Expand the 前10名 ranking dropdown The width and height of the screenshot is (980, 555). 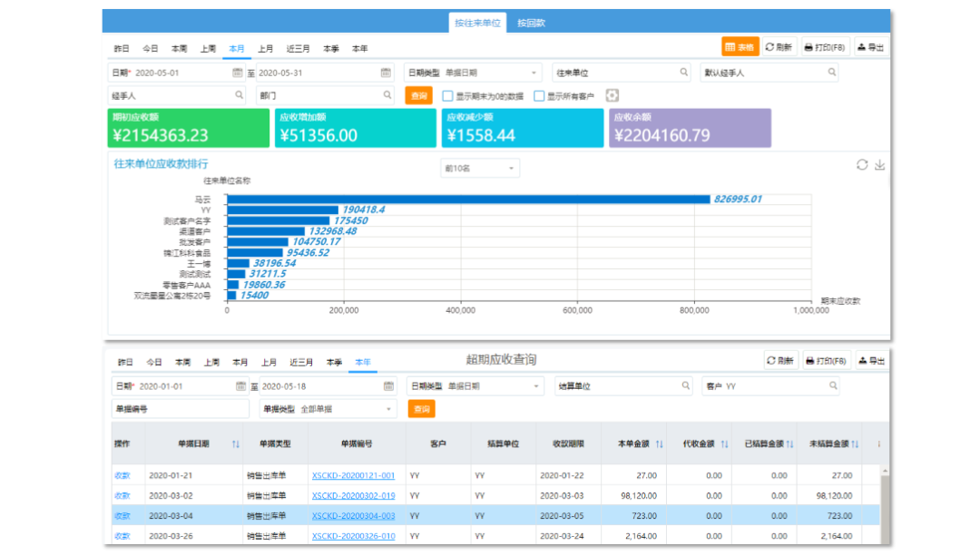point(479,169)
